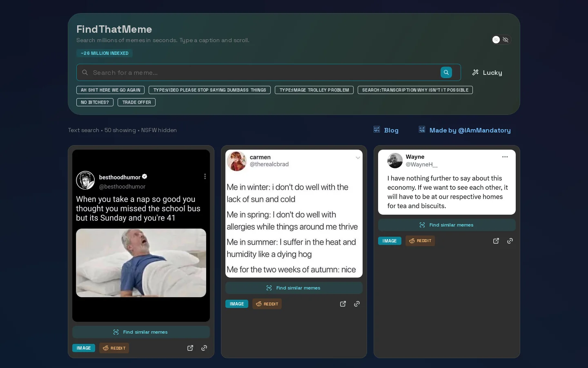588x368 pixels.
Task: Find similar memes for carmen tweet card
Action: point(294,288)
